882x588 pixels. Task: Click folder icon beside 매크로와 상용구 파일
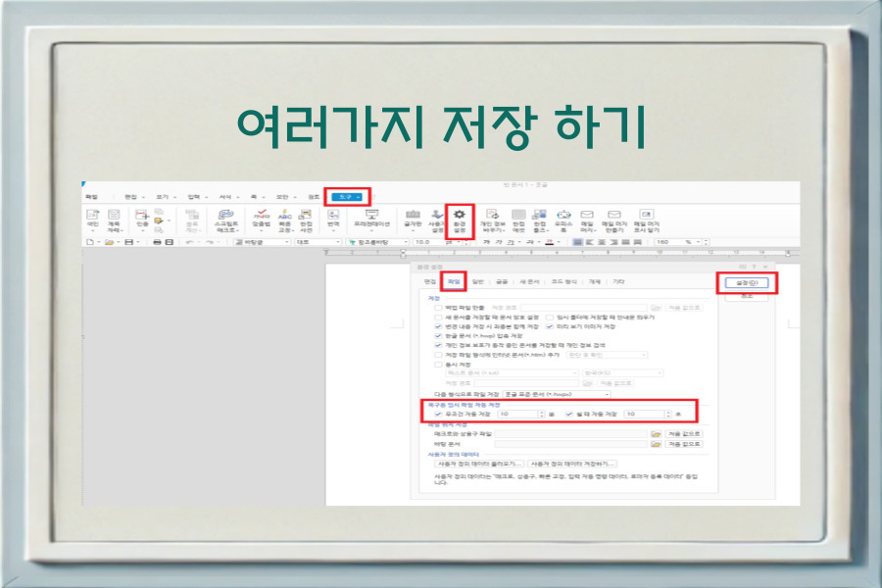point(656,434)
